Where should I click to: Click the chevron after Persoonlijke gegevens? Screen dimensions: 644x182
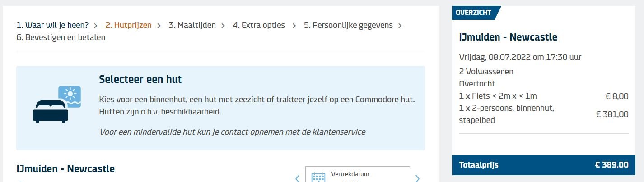[x=400, y=25]
